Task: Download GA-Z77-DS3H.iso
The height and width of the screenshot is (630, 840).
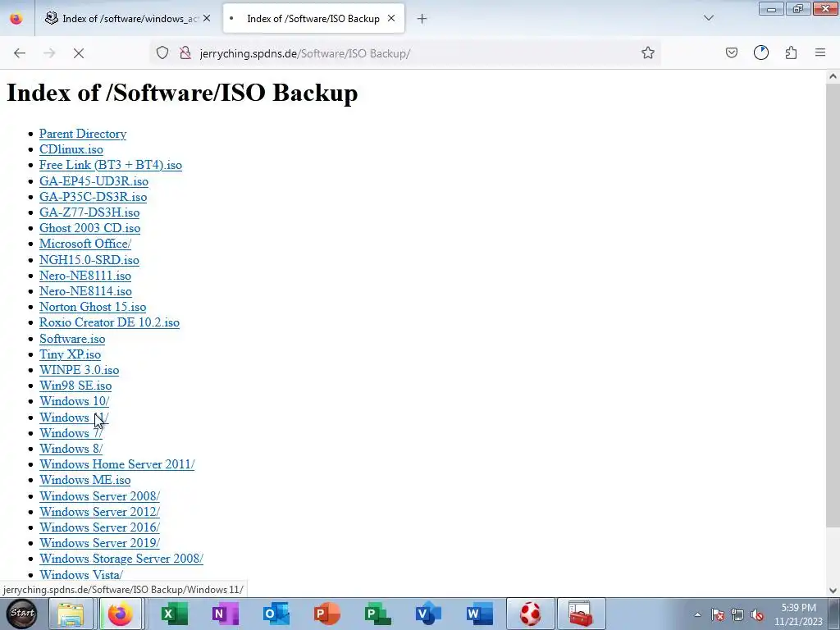Action: coord(89,212)
